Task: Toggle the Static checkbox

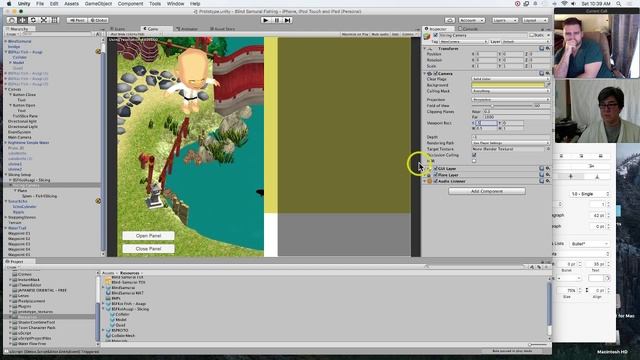Action: pos(531,36)
